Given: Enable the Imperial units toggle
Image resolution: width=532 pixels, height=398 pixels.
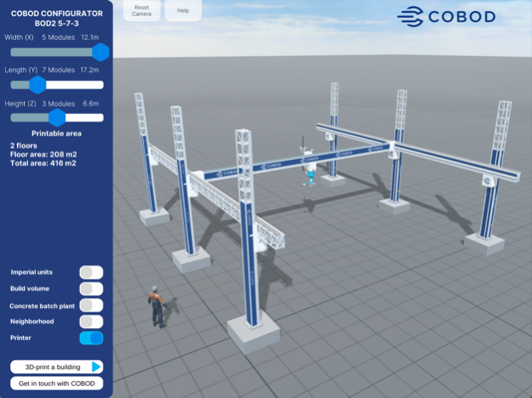Looking at the screenshot, I should [91, 272].
